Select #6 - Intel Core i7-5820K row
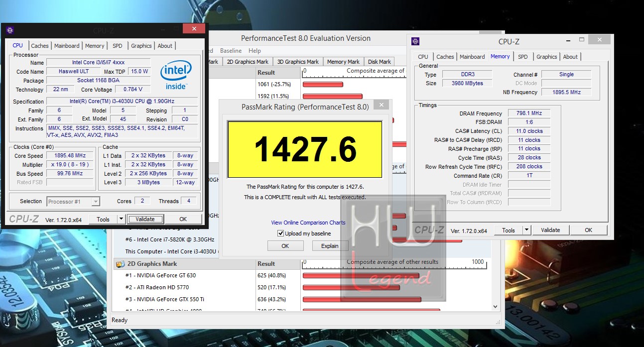The height and width of the screenshot is (347, 644). 170,239
